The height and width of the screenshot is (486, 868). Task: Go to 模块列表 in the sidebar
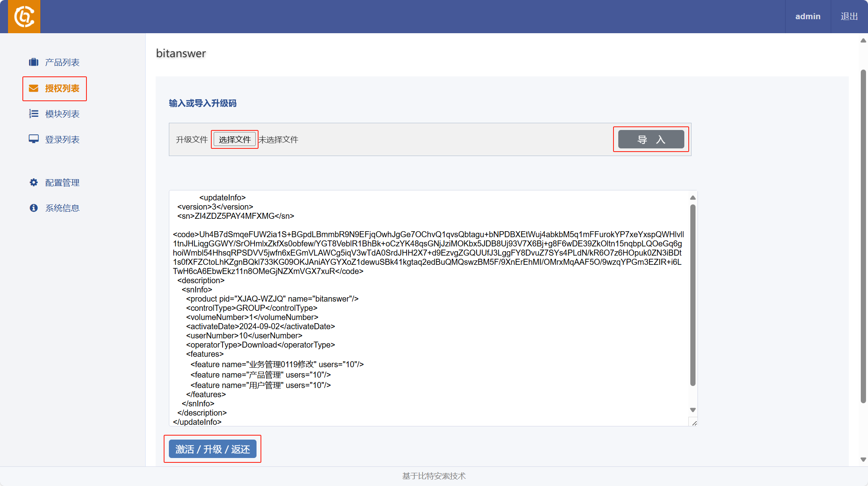coord(62,114)
